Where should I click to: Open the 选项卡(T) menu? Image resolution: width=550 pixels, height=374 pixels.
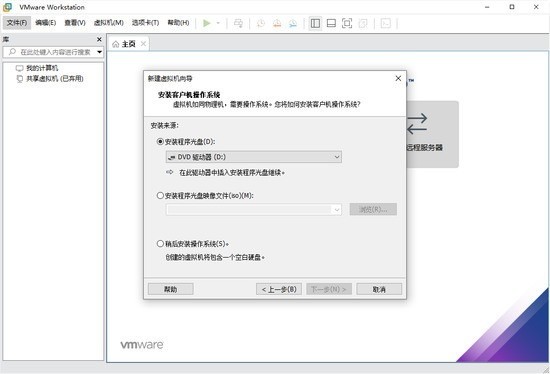[x=145, y=23]
